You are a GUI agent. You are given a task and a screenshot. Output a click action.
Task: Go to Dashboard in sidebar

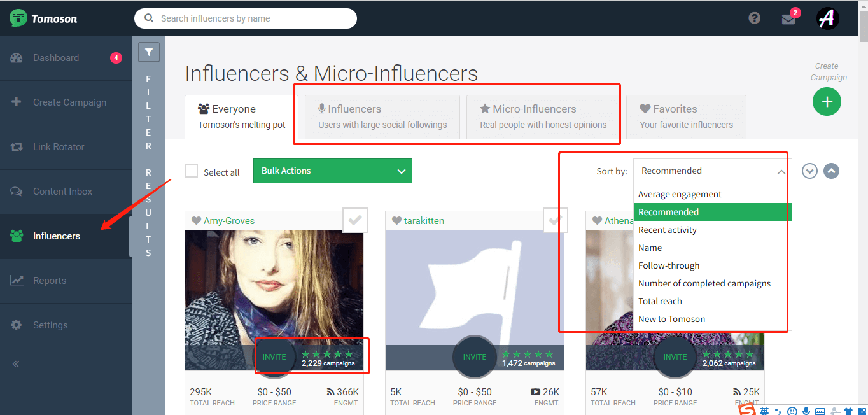(x=66, y=58)
